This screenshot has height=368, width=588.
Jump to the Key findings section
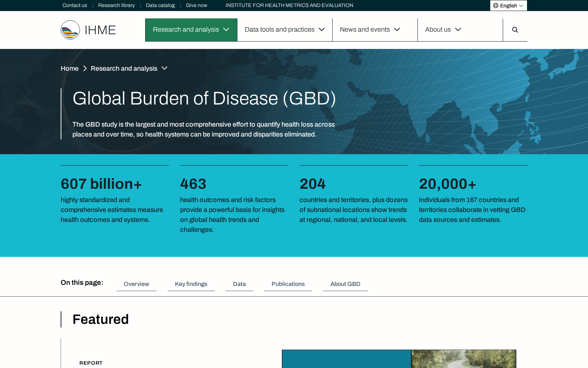point(191,284)
